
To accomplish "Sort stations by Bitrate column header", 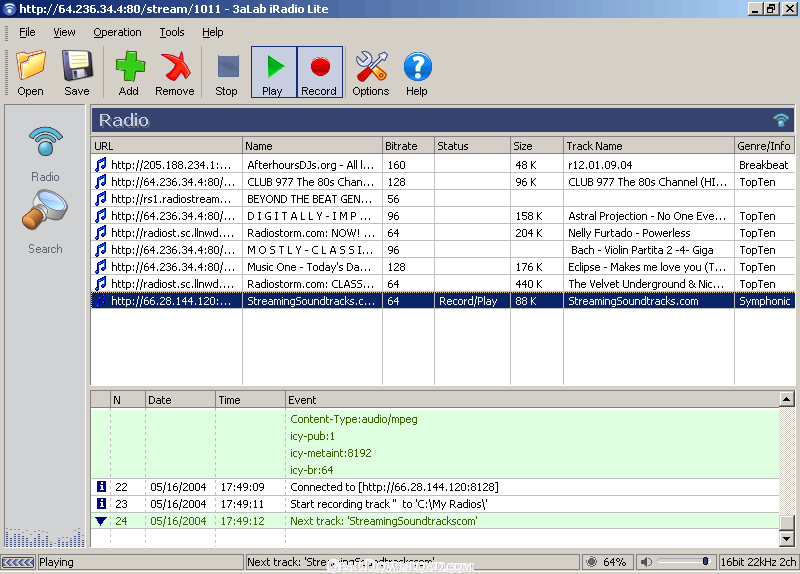I will (408, 146).
